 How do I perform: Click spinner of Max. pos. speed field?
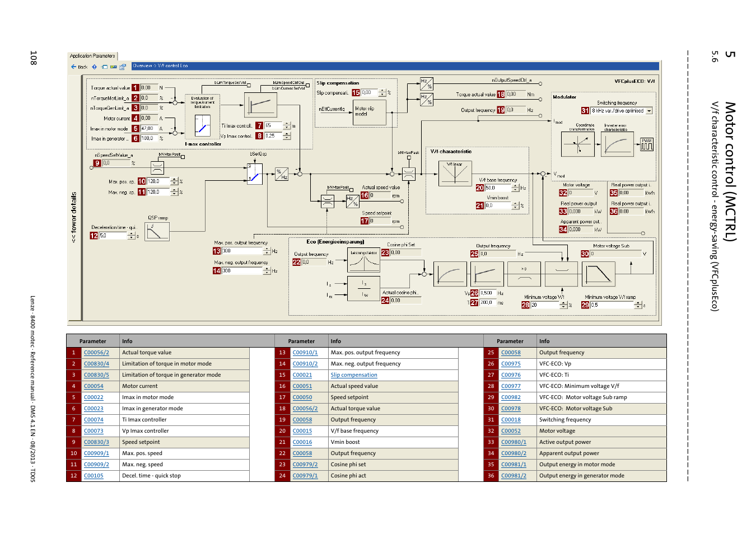(174, 181)
